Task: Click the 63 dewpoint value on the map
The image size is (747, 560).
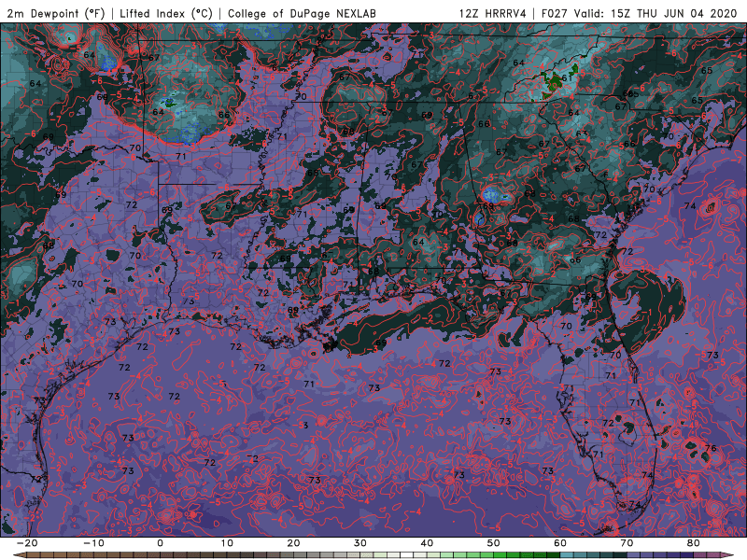Action: tap(581, 133)
